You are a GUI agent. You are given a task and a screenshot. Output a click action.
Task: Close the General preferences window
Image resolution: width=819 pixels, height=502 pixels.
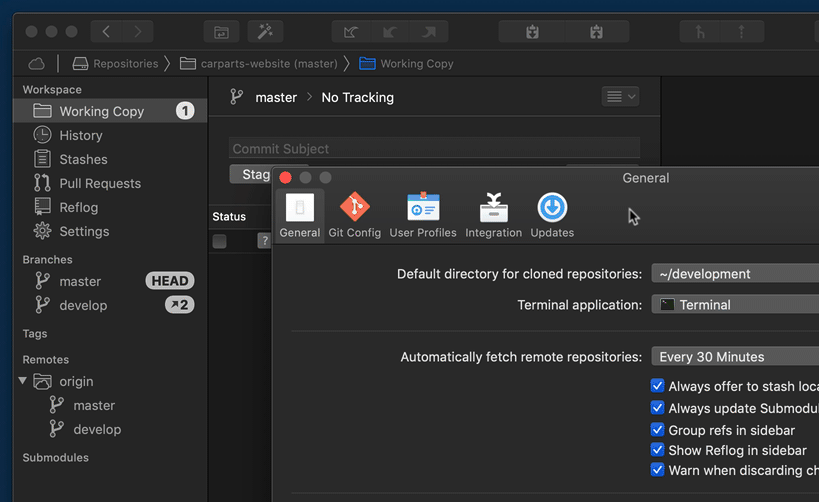point(286,178)
